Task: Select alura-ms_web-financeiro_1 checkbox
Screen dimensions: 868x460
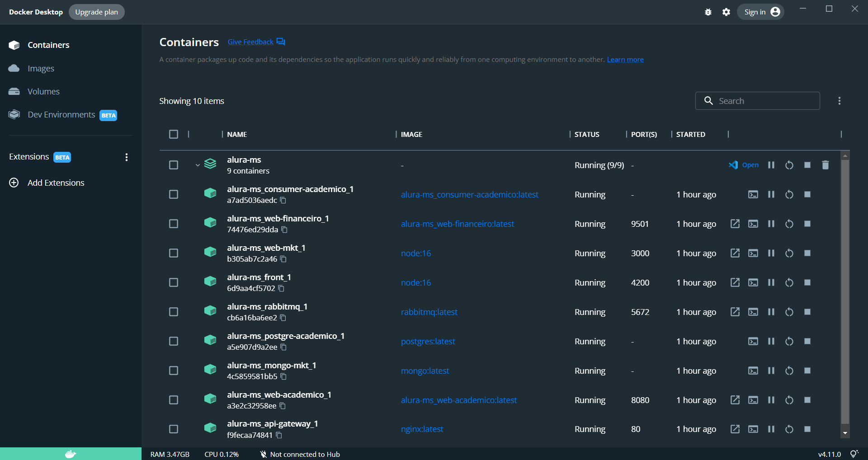Action: (174, 224)
